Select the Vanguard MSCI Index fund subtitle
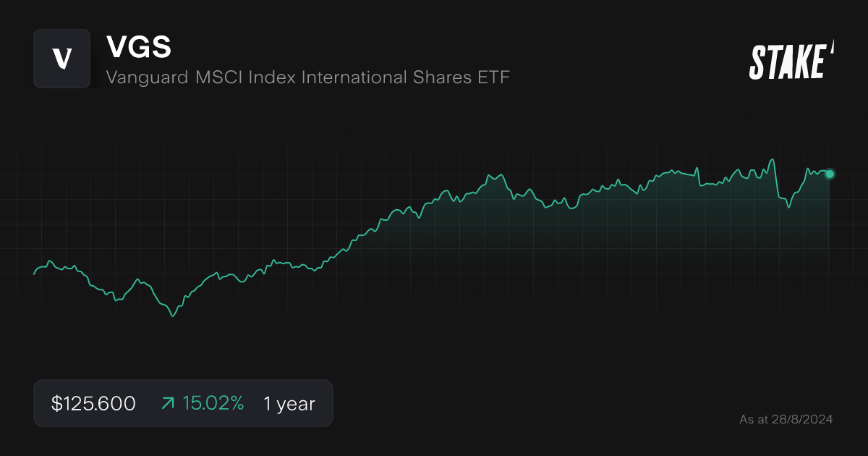Image resolution: width=868 pixels, height=456 pixels. coord(308,77)
